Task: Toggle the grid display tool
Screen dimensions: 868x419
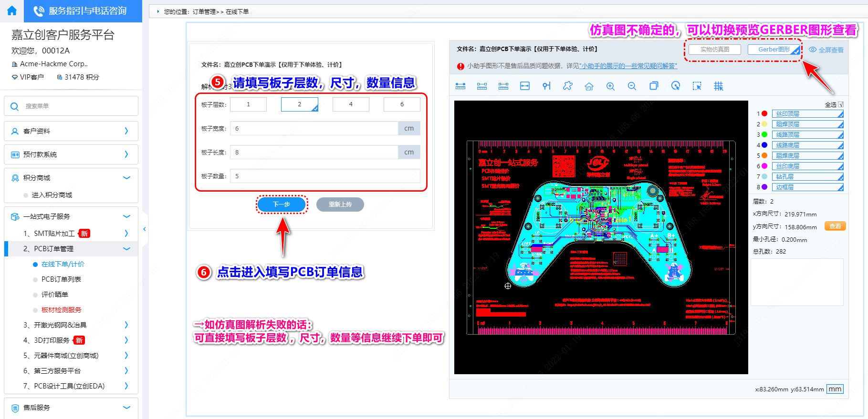Action: (719, 86)
